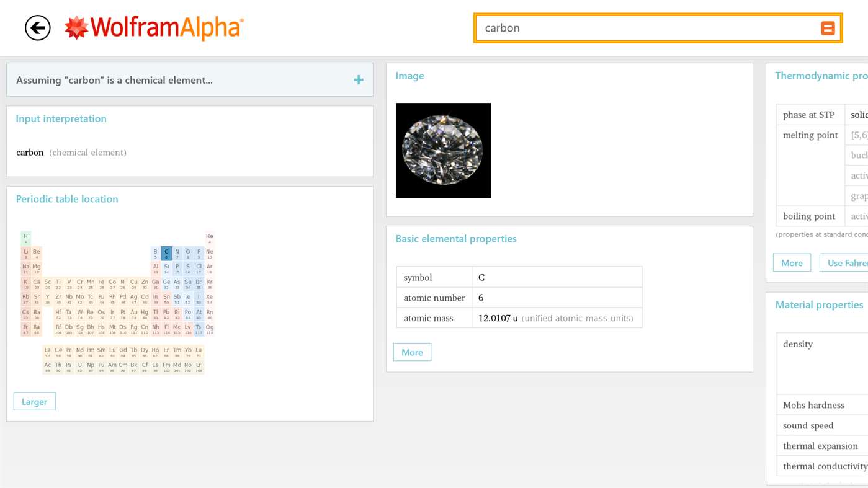Click "More" in the Thermodynamic properties pod
The height and width of the screenshot is (488, 868).
tap(791, 262)
